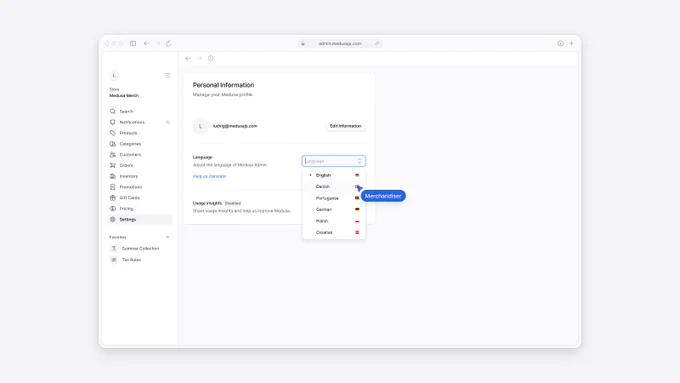Click the Edit information button
The height and width of the screenshot is (383, 680).
coord(345,126)
